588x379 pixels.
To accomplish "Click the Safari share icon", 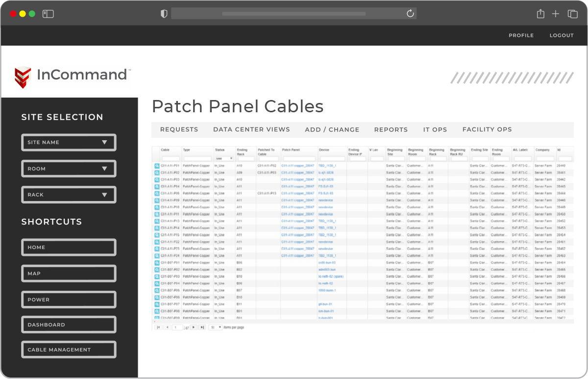I will click(540, 14).
